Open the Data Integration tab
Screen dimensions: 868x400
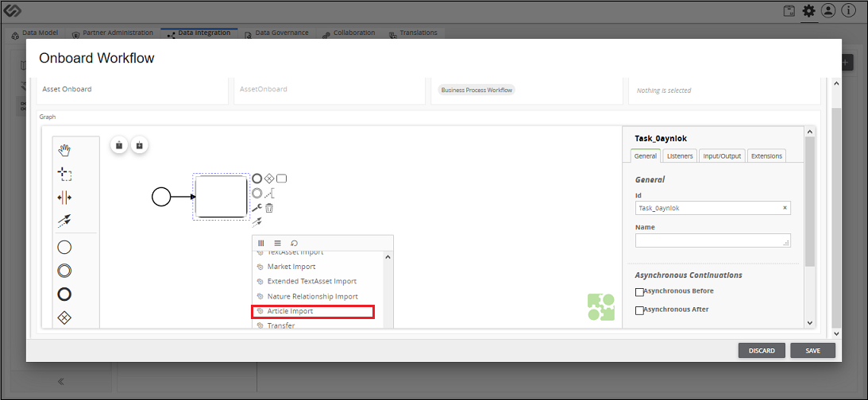click(x=199, y=33)
